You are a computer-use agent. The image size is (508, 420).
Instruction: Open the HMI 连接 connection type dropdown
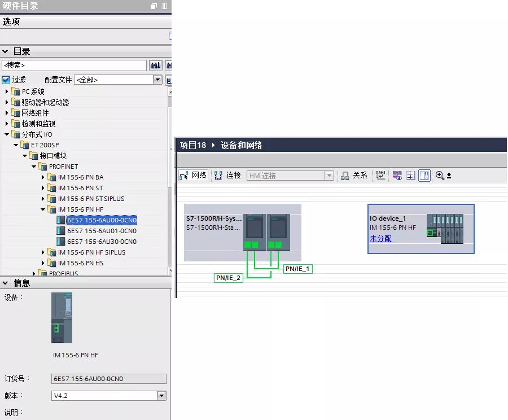pyautogui.click(x=330, y=176)
